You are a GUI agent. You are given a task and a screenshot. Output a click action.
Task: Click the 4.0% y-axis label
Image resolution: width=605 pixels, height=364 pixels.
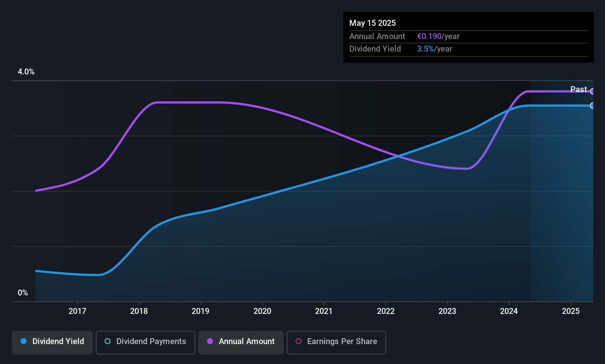coord(26,72)
